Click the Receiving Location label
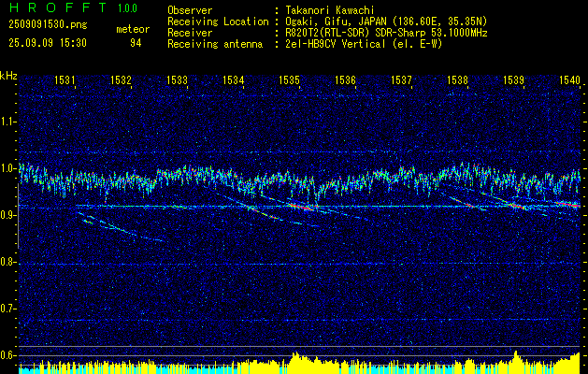 coord(218,22)
